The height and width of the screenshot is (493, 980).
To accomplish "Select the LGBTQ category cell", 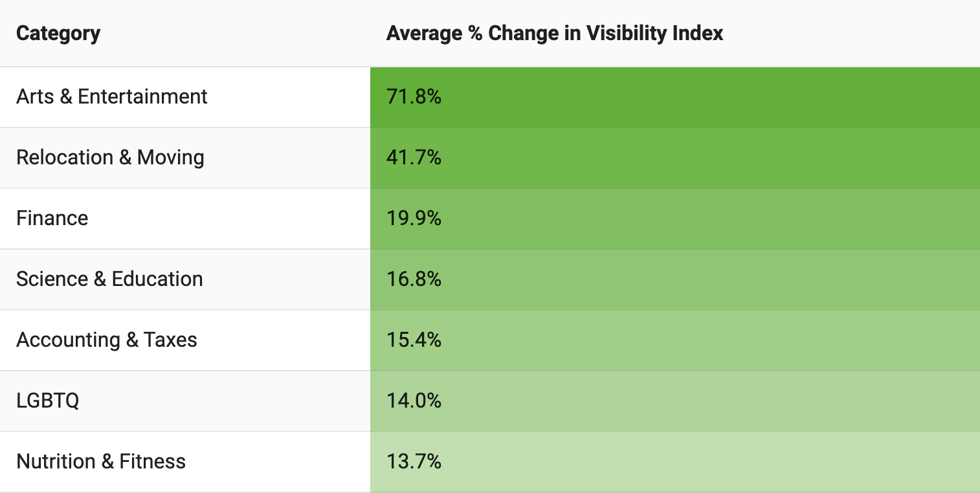I will [48, 401].
